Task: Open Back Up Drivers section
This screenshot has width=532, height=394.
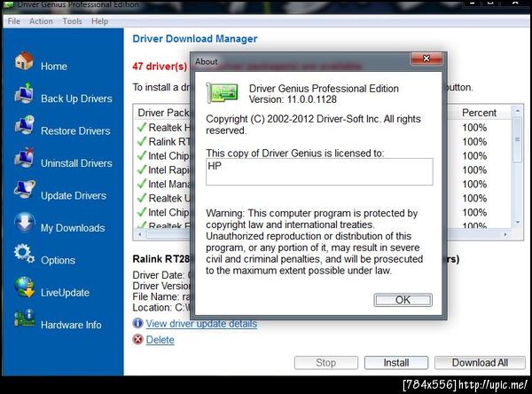Action: click(76, 98)
